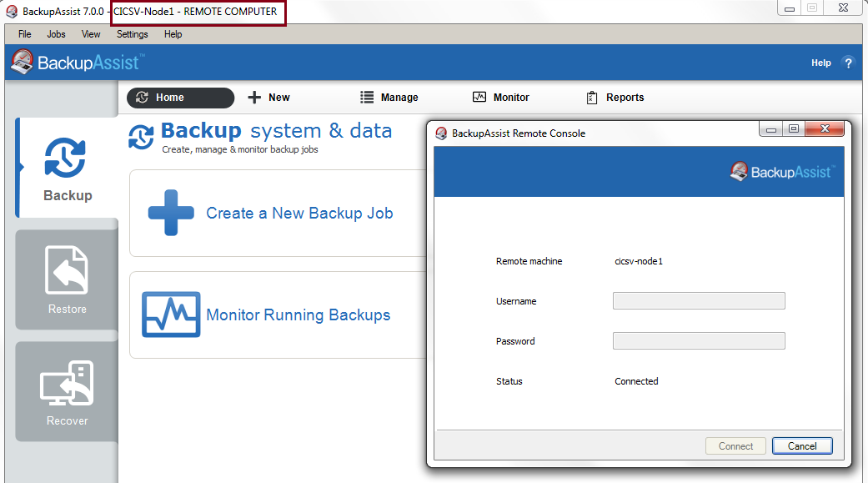Close the BackupAssist Remote Console dialog
The height and width of the screenshot is (483, 868).
tap(825, 129)
